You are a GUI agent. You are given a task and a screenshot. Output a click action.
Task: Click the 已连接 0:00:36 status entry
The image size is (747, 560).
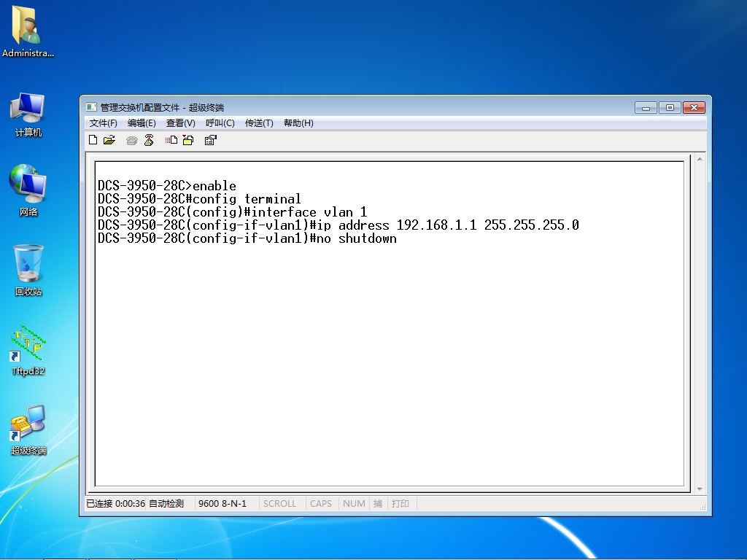[x=115, y=503]
